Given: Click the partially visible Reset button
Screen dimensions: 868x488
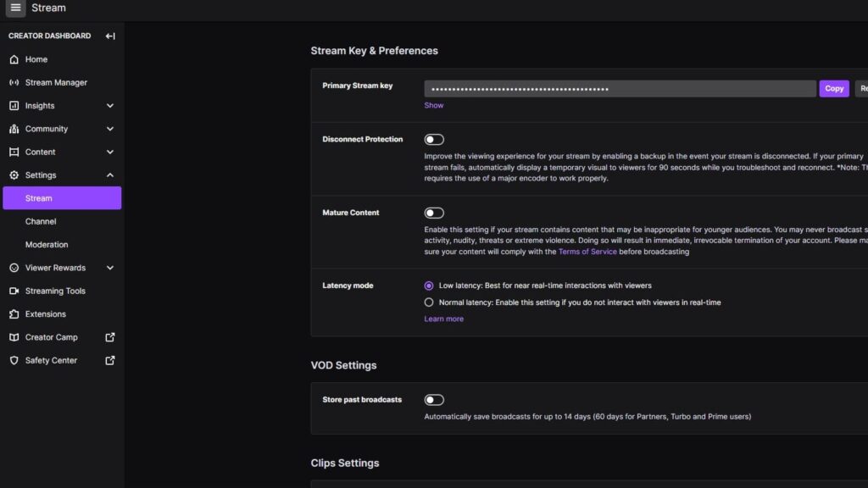Looking at the screenshot, I should point(861,88).
